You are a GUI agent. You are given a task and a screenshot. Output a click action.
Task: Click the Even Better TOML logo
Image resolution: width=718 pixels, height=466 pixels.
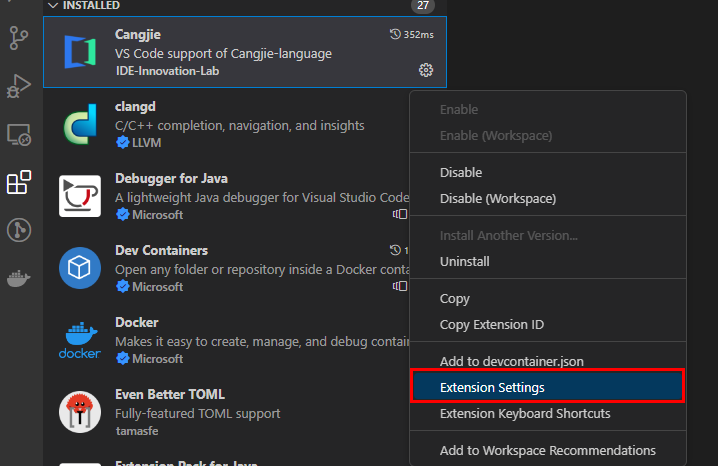click(x=79, y=412)
